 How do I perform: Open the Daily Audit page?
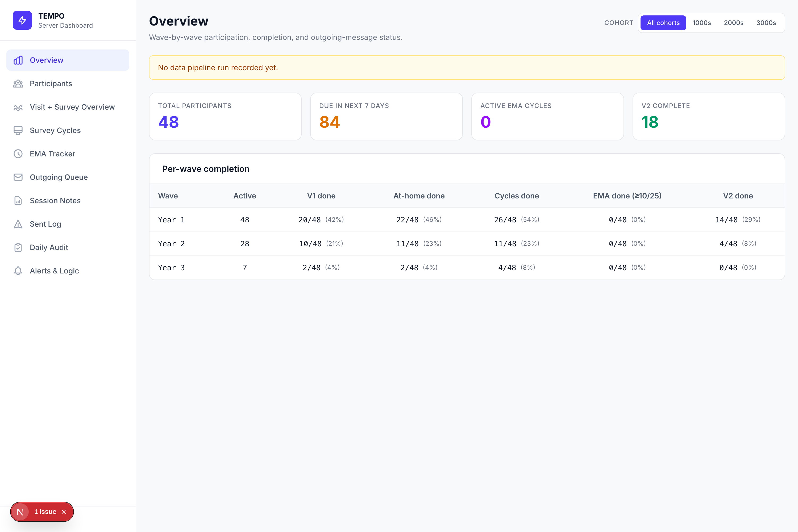(68, 248)
